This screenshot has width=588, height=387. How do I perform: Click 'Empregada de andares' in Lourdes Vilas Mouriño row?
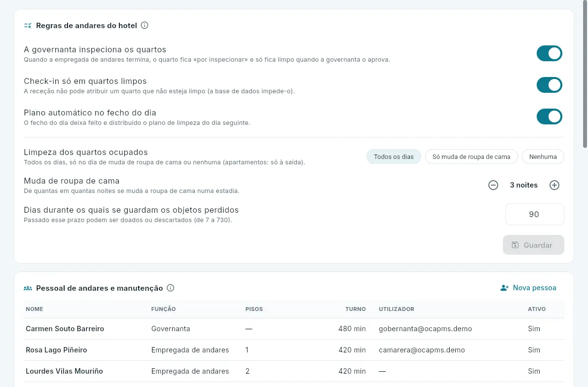point(190,371)
